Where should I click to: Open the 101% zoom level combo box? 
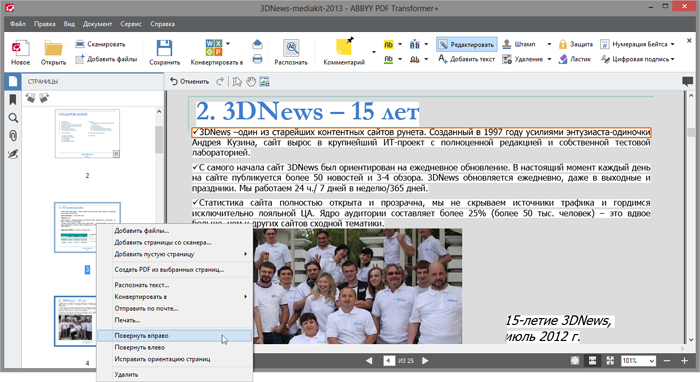[638, 361]
